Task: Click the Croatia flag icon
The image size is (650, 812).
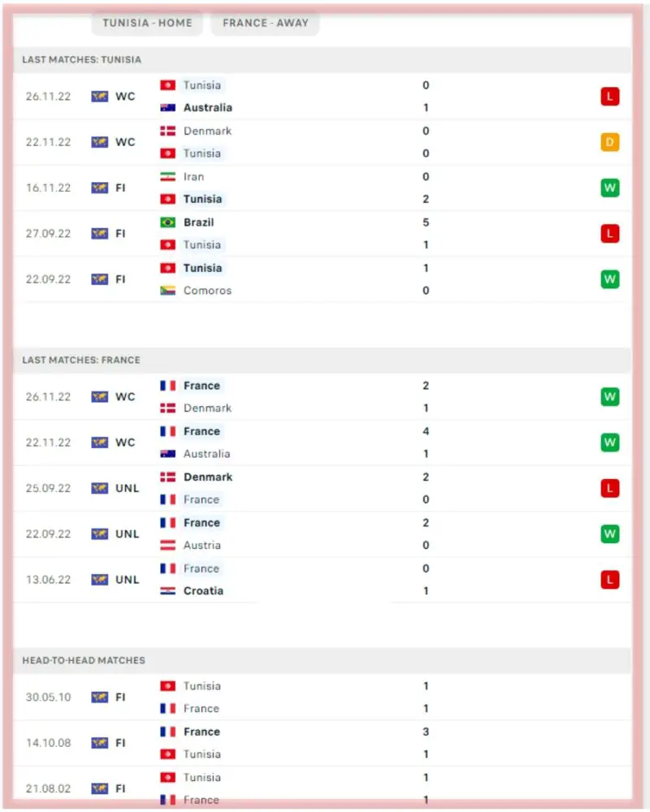Action: click(x=168, y=591)
